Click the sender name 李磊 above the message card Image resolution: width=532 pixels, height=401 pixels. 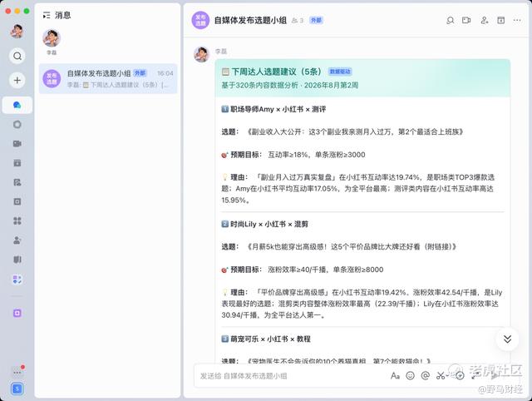pos(221,52)
